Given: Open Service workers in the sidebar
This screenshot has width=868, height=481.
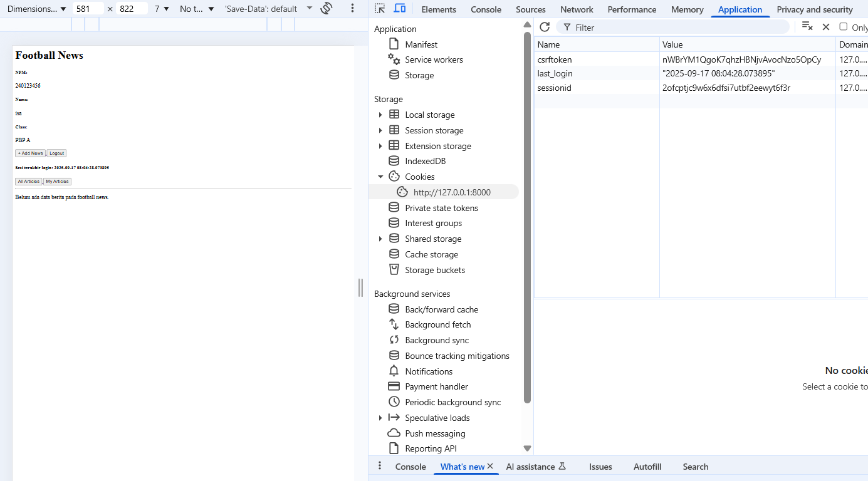Looking at the screenshot, I should pos(434,59).
